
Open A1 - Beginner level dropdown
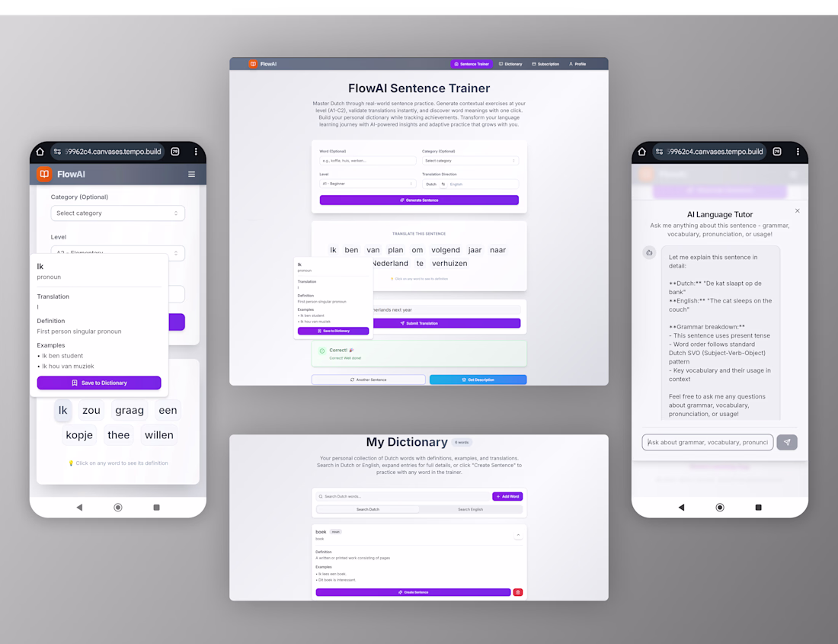[x=368, y=184]
